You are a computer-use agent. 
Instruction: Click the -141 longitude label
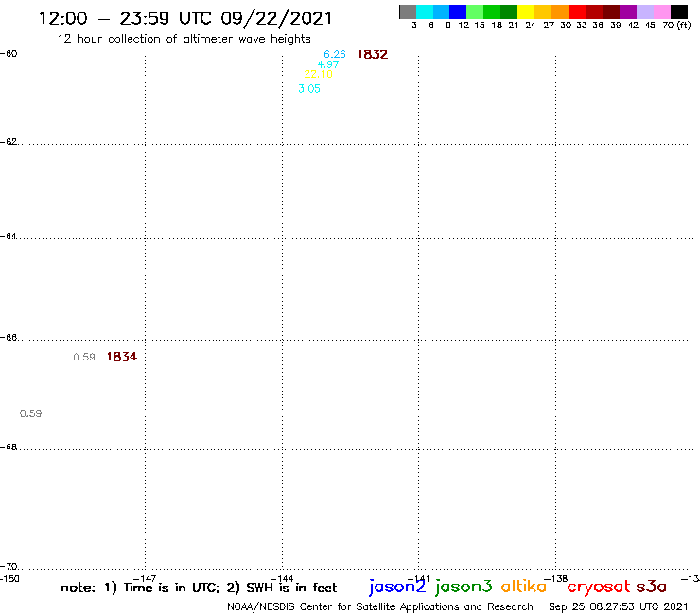[418, 579]
